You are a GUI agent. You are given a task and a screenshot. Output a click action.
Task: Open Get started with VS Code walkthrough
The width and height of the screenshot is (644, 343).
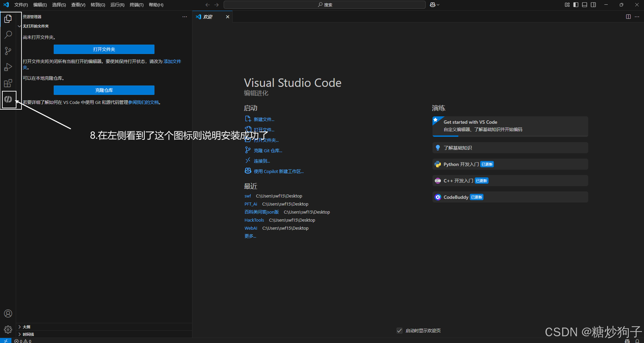click(x=510, y=126)
